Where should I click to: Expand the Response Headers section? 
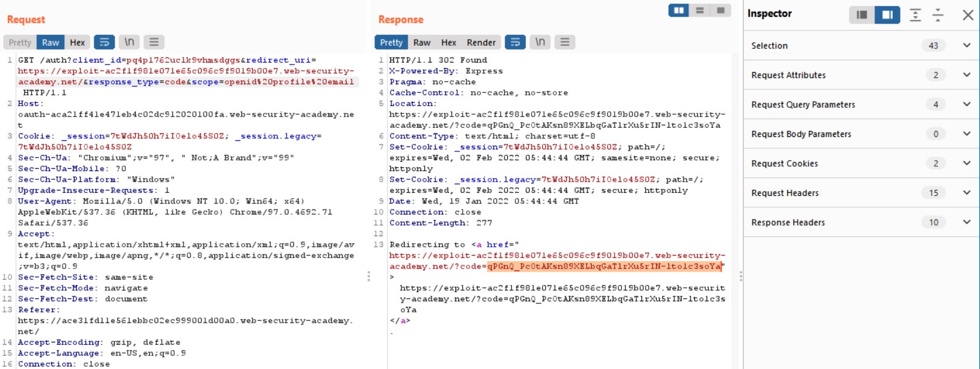click(966, 222)
